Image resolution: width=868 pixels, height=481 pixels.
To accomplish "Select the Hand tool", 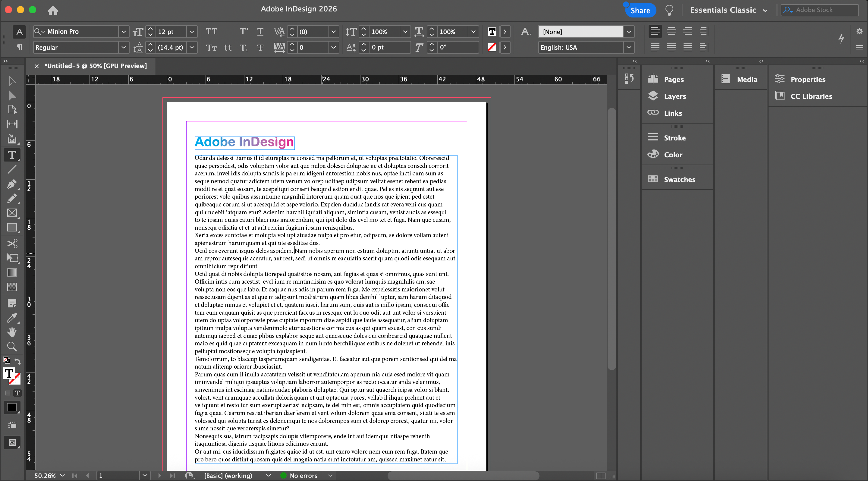I will coord(12,332).
